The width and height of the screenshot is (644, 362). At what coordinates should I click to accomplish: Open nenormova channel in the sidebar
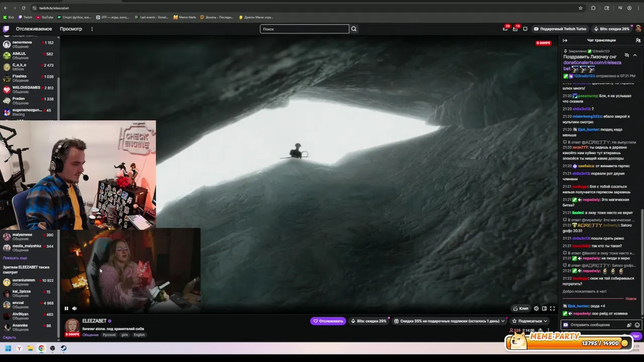pos(29,44)
